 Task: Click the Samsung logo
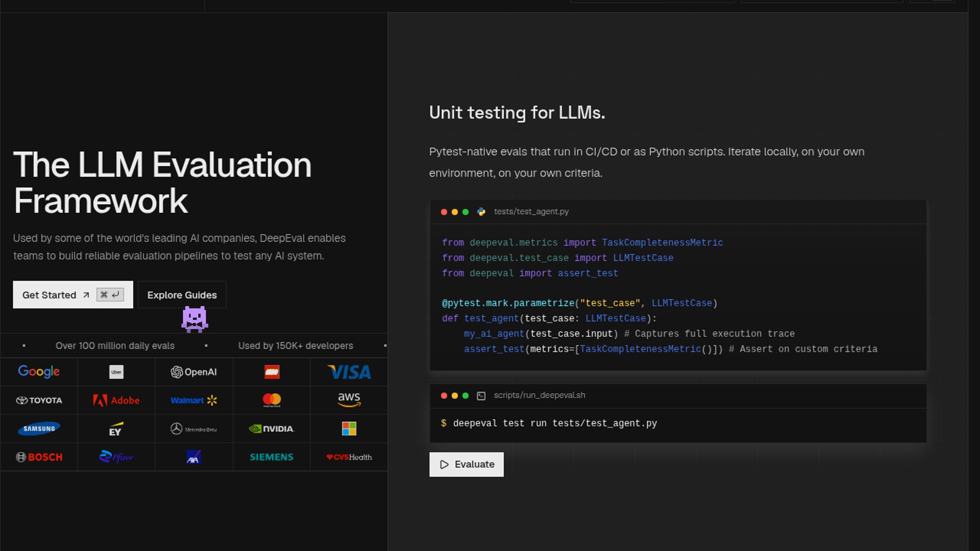(x=39, y=429)
